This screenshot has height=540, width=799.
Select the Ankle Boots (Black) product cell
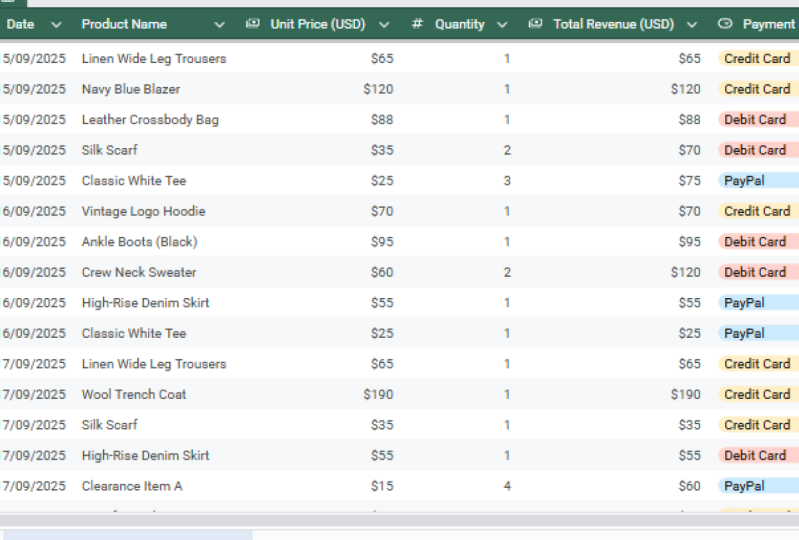click(139, 242)
